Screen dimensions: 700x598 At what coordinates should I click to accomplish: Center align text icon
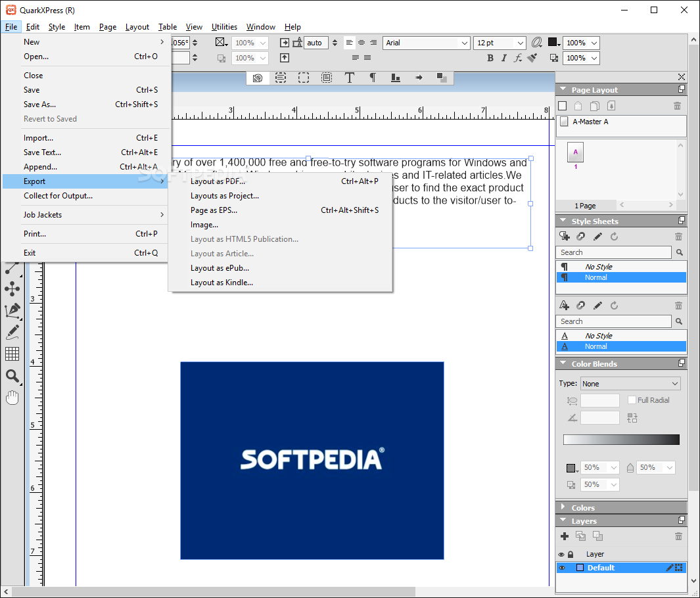coord(361,43)
